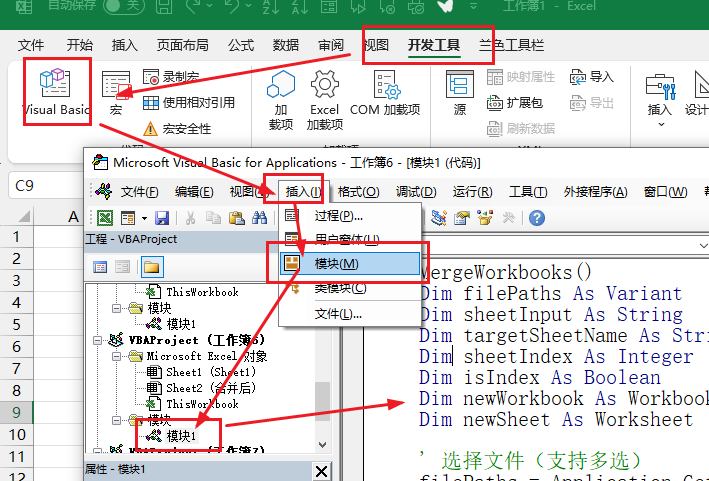709x481 pixels.
Task: Click code line "Dim newSheet As Worksheet"
Action: (x=556, y=420)
